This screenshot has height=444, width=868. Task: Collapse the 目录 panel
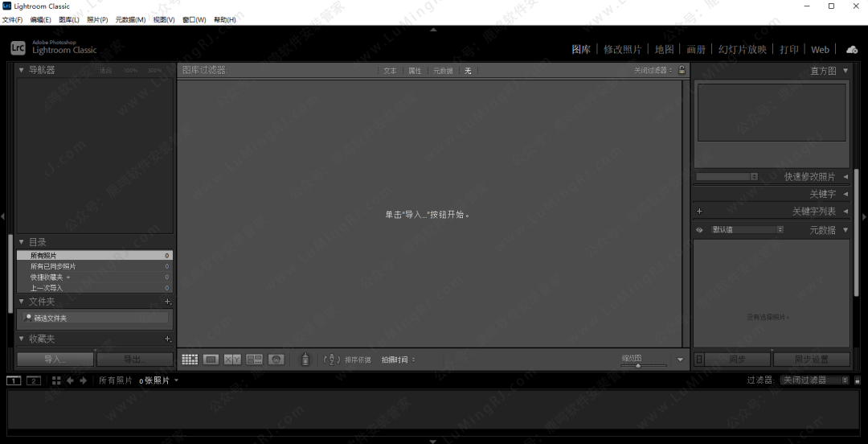(x=22, y=242)
